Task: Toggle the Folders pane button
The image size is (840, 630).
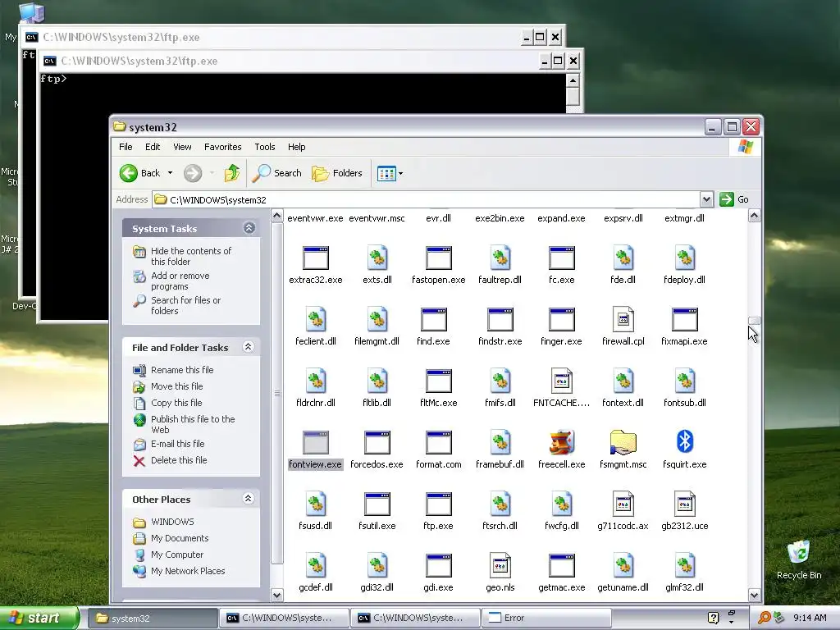Action: coord(337,173)
